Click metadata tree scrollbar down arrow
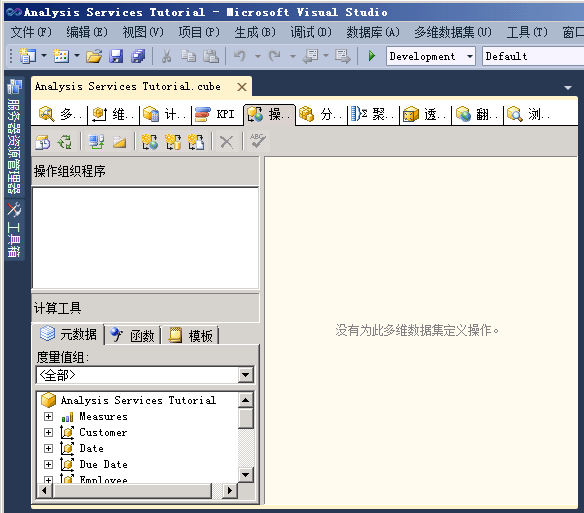 point(246,475)
